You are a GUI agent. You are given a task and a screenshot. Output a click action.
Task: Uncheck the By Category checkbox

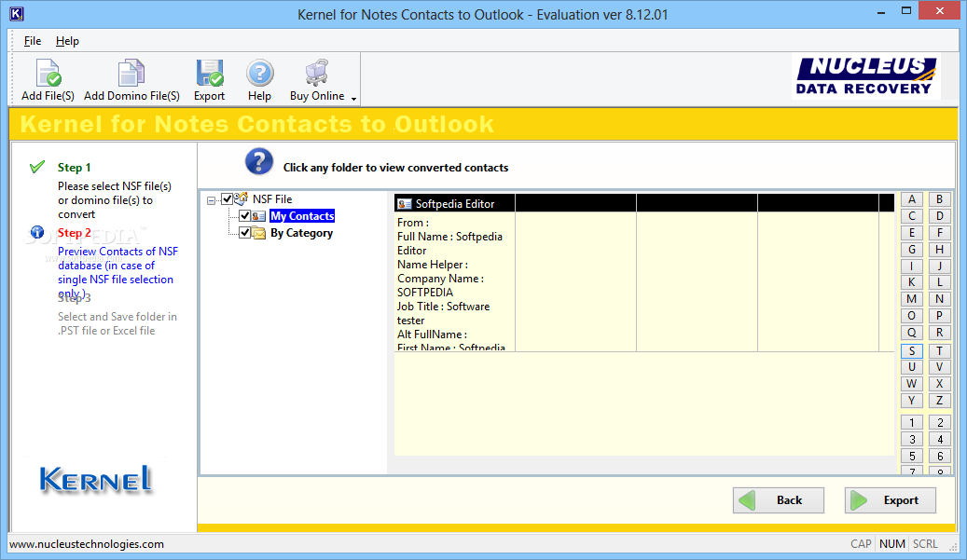point(245,232)
